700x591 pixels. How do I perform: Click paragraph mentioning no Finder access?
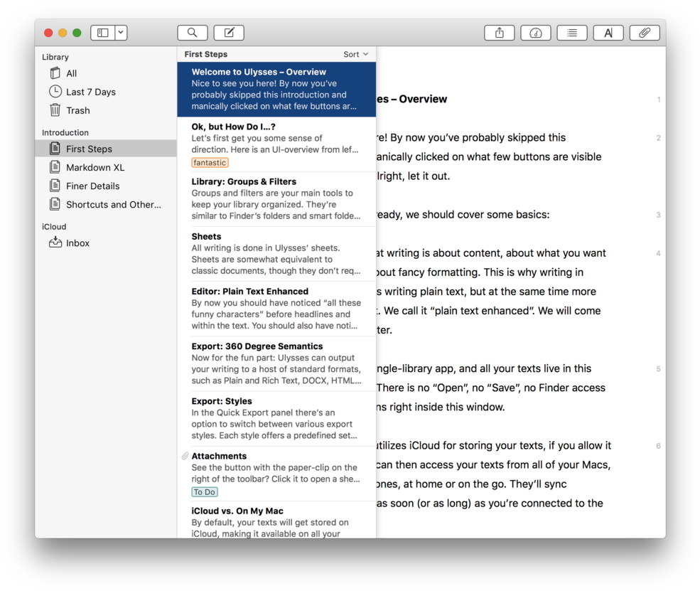491,388
